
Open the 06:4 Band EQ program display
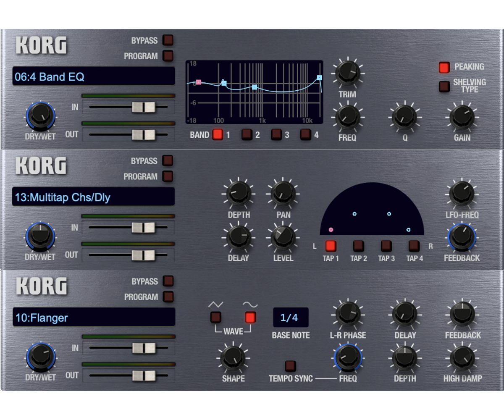[x=94, y=76]
